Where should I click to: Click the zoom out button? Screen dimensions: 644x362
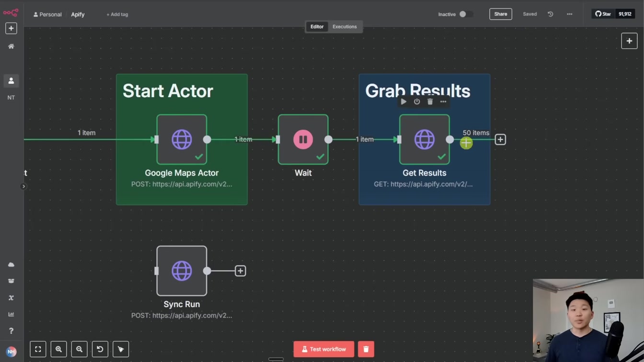pyautogui.click(x=80, y=349)
